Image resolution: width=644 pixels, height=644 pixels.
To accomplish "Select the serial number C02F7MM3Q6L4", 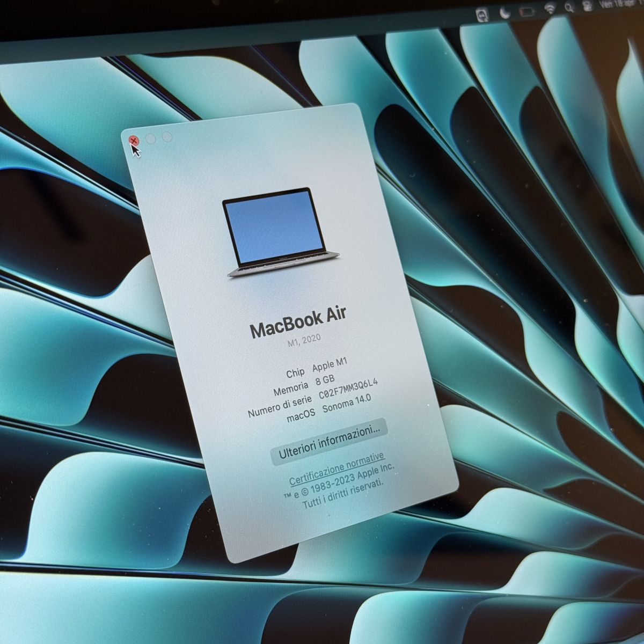I will point(349,389).
